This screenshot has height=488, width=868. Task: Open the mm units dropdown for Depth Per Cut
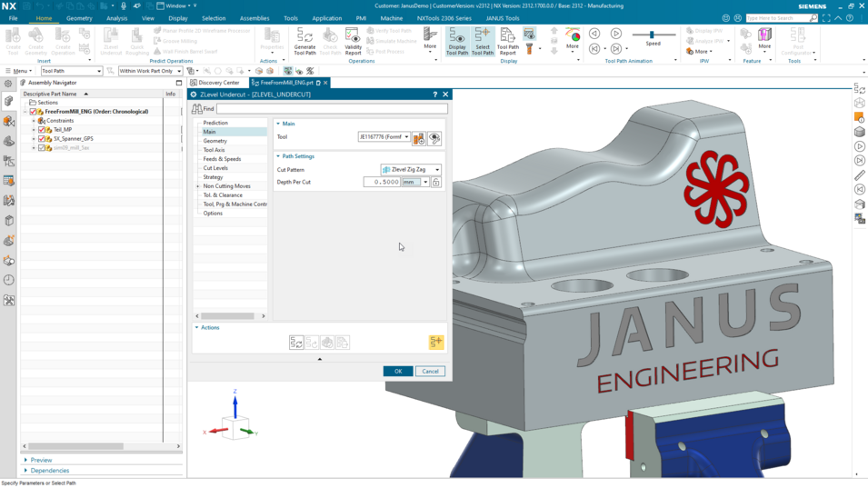tap(425, 182)
